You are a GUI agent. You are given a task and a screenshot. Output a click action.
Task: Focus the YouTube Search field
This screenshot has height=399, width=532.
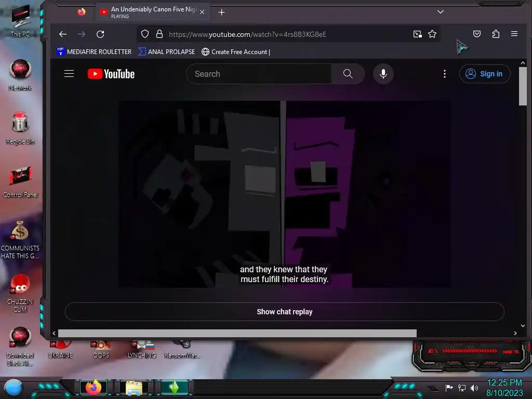tap(259, 74)
